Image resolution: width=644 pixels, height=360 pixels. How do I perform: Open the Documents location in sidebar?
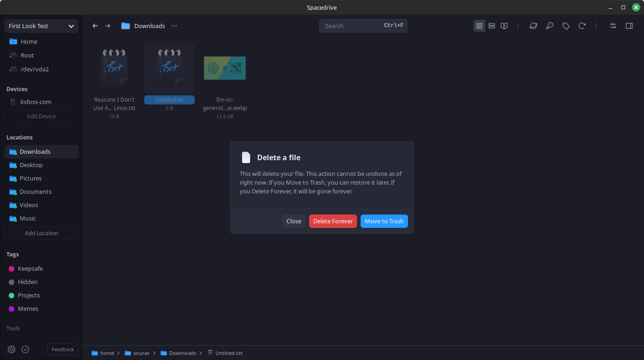[x=35, y=192]
